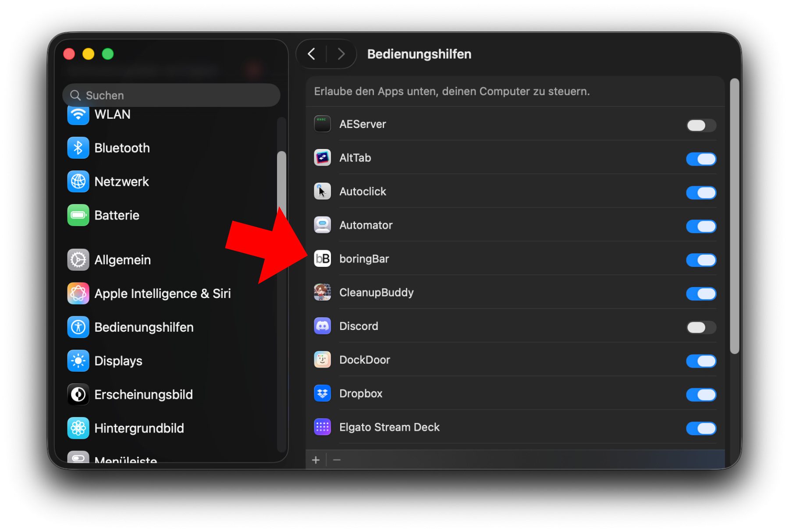
Task: Click the magnifying glass search icon
Action: pos(75,96)
